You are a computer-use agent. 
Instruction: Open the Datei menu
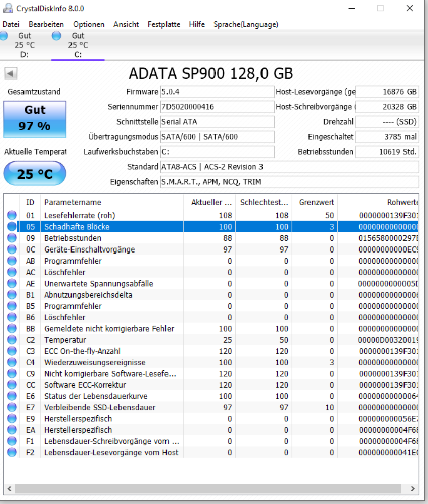(x=11, y=24)
